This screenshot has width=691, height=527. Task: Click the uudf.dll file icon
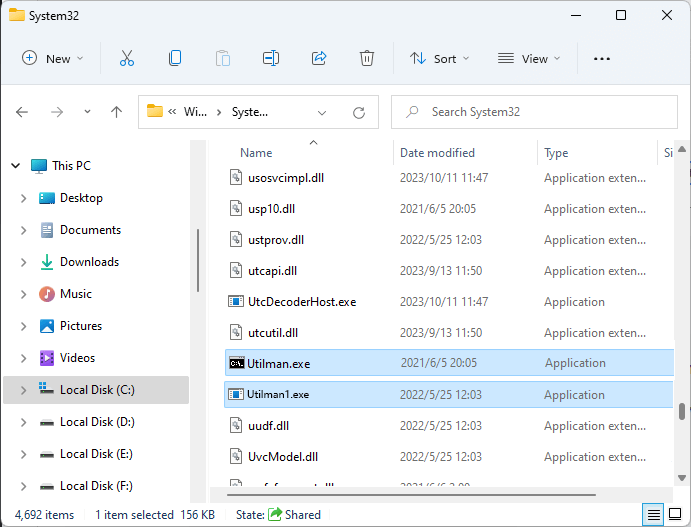[236, 425]
